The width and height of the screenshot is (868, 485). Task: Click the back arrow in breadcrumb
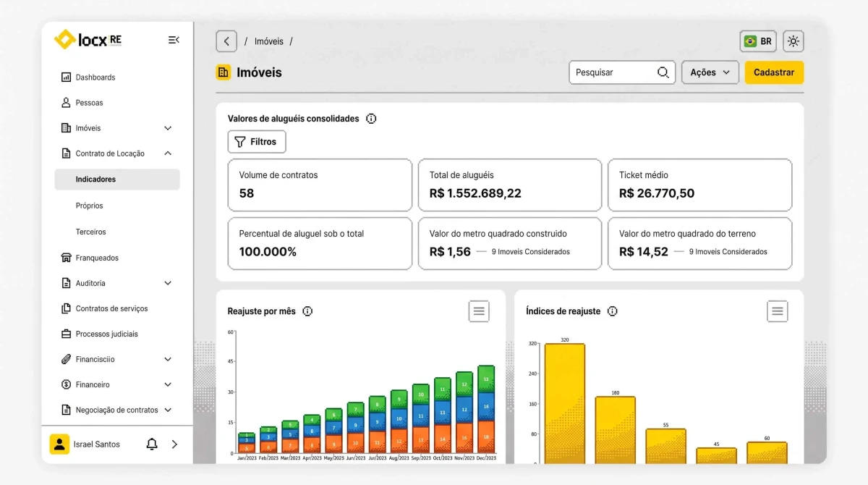pyautogui.click(x=226, y=41)
